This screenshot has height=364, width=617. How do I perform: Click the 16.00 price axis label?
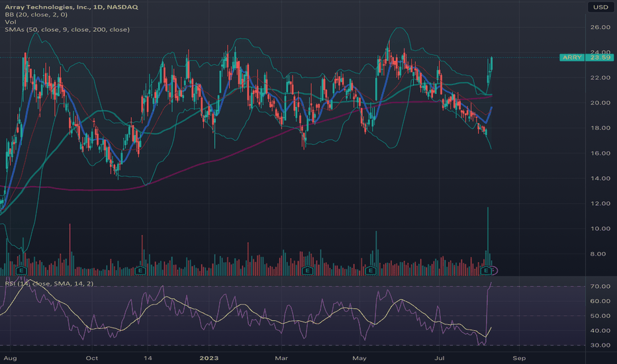(x=600, y=153)
